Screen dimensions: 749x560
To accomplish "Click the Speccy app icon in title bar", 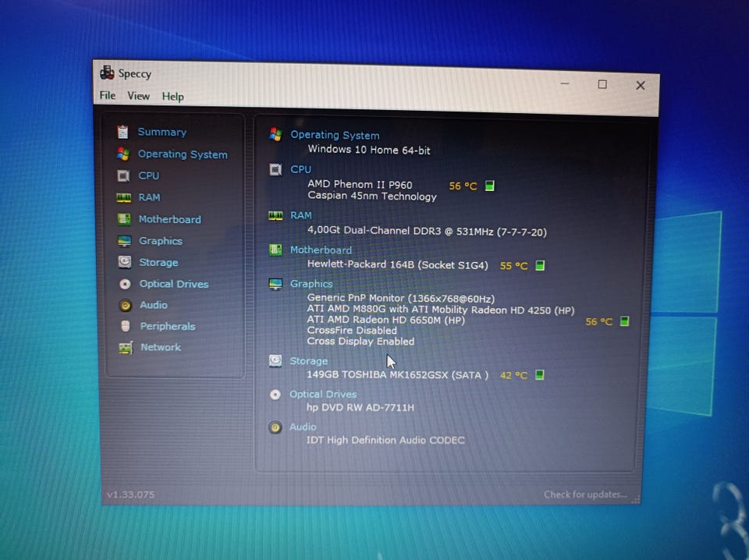I will click(107, 72).
